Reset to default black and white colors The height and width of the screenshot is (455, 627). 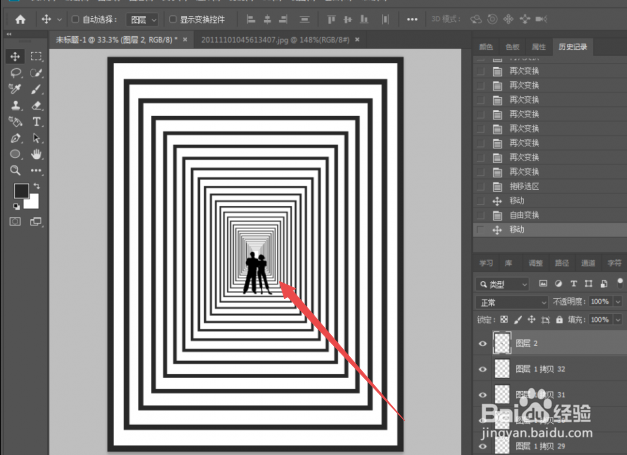[16, 206]
